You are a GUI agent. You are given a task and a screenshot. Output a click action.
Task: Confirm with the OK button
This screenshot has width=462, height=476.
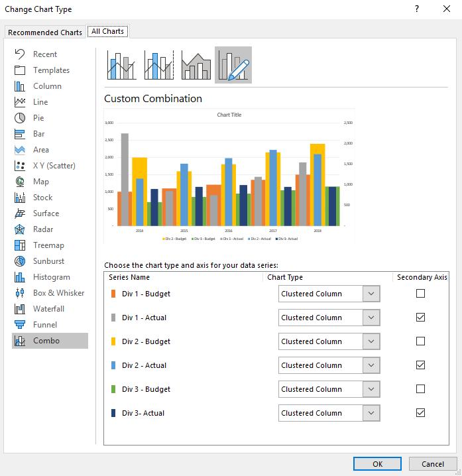click(x=377, y=464)
